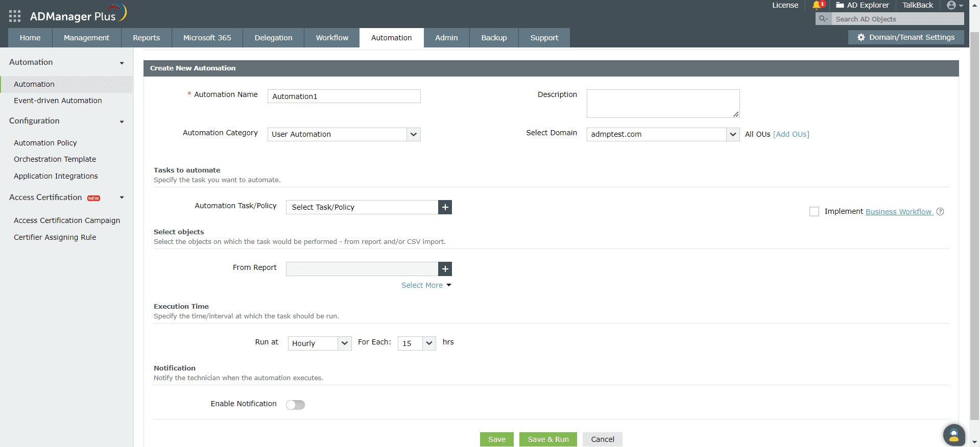The height and width of the screenshot is (447, 980).
Task: Collapse the Automation sidebar section
Action: pyautogui.click(x=122, y=63)
